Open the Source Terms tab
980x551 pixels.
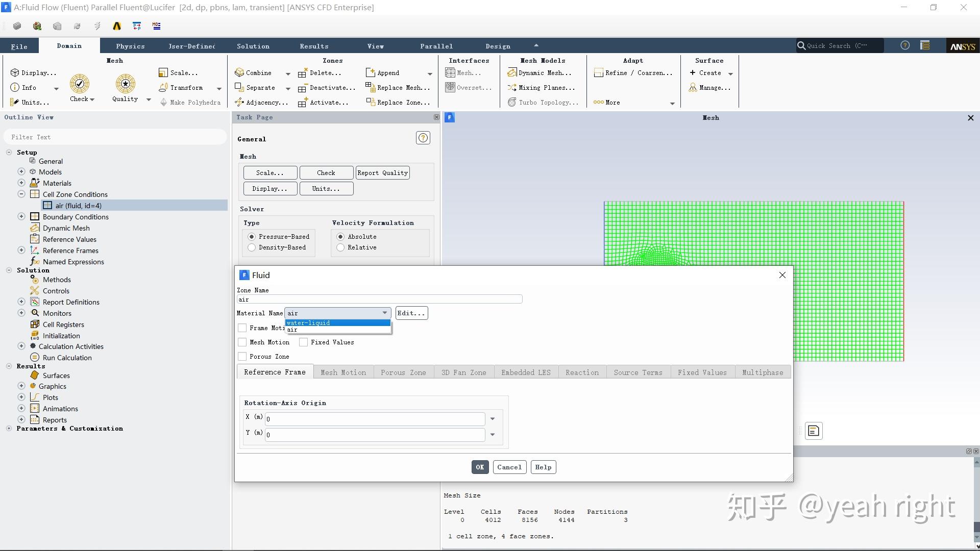(x=638, y=372)
